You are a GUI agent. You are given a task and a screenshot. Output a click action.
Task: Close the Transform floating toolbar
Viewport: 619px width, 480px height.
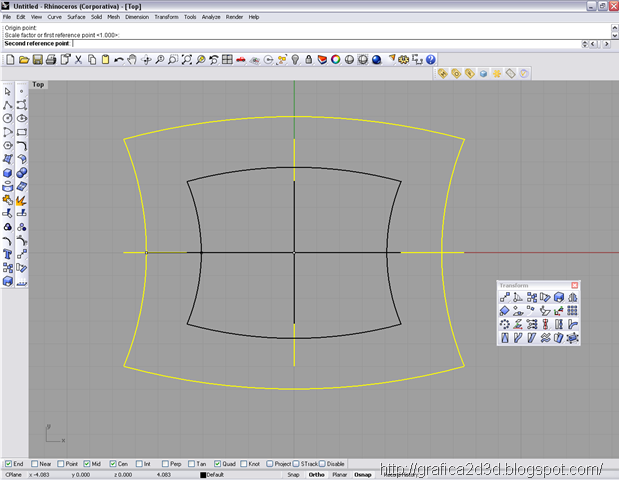[x=574, y=285]
